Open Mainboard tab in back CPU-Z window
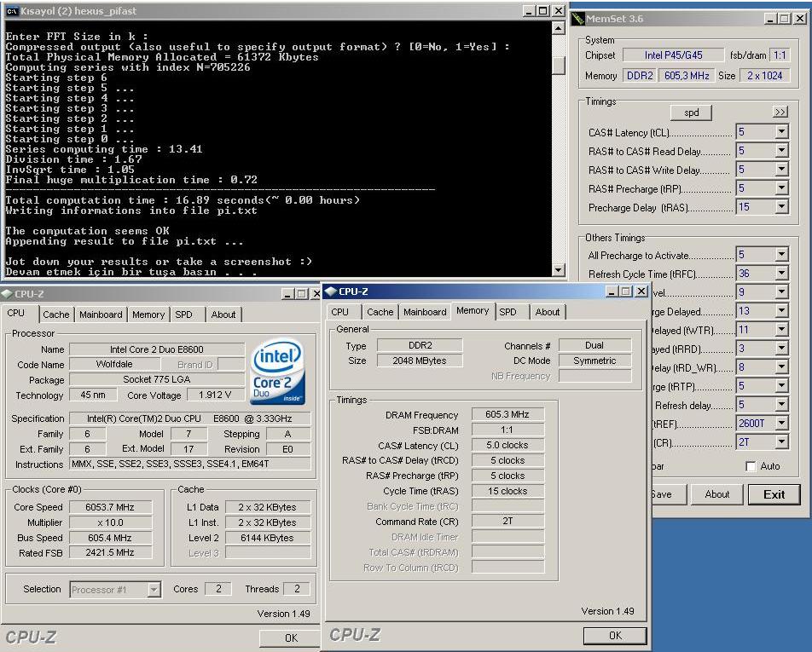812x652 pixels. pyautogui.click(x=101, y=314)
